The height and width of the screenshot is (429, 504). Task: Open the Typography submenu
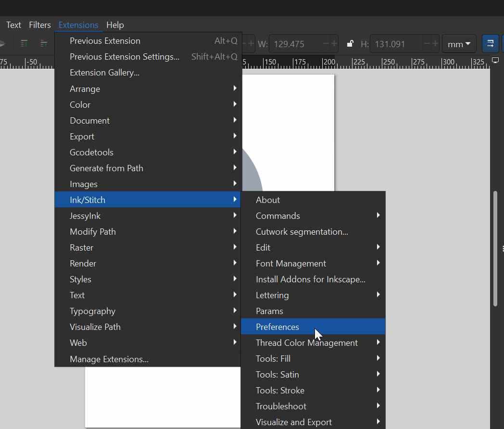pos(148,311)
